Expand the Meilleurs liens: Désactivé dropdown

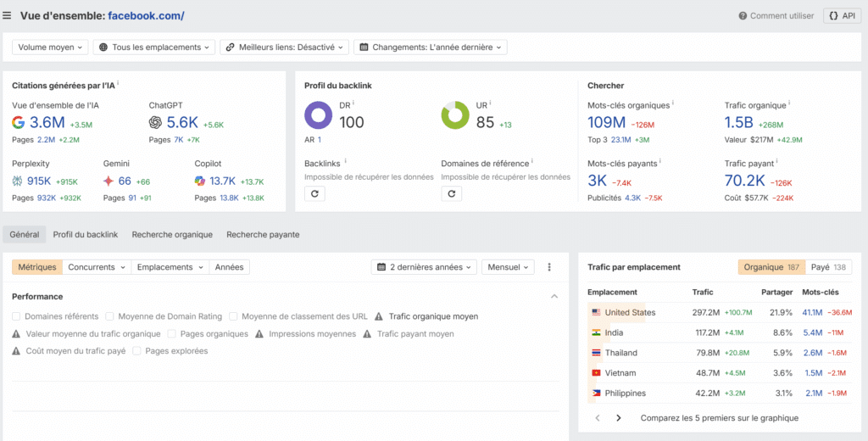[x=285, y=47]
